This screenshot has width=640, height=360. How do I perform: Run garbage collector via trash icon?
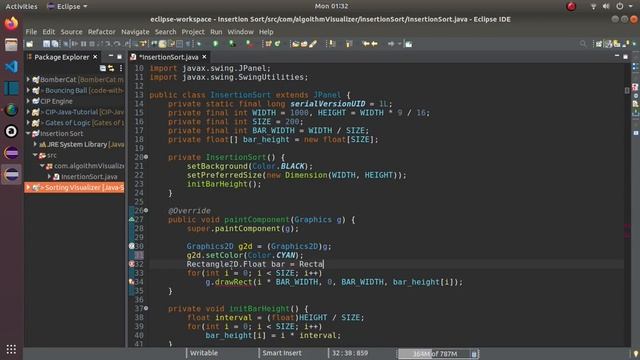473,354
